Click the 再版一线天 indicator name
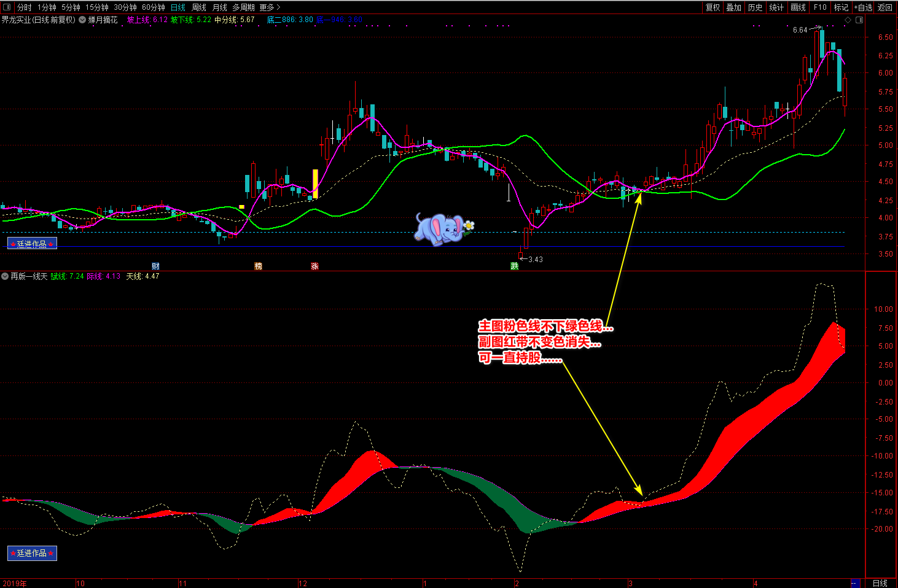 pos(29,276)
